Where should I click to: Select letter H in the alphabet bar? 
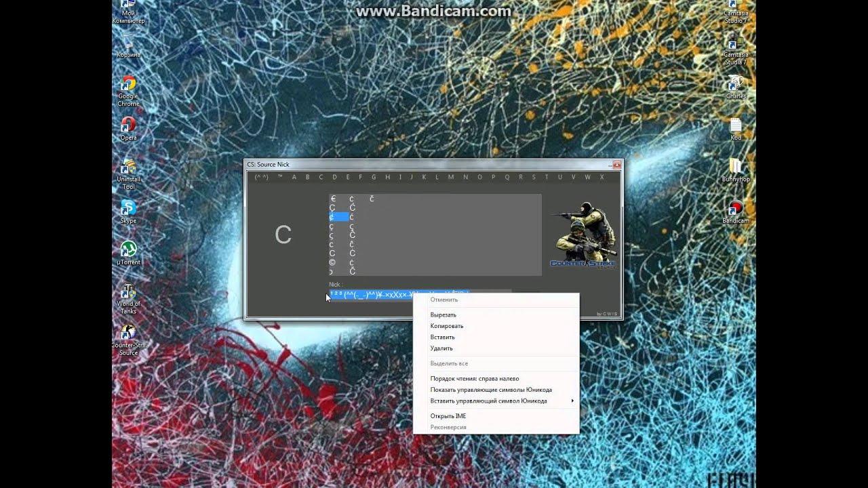(x=388, y=178)
